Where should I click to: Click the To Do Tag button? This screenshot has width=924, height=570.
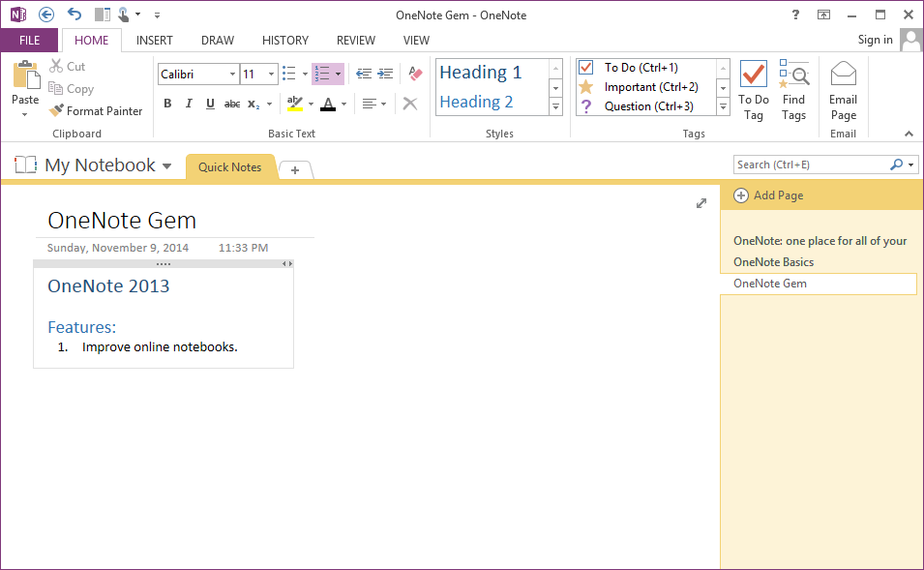pos(753,91)
